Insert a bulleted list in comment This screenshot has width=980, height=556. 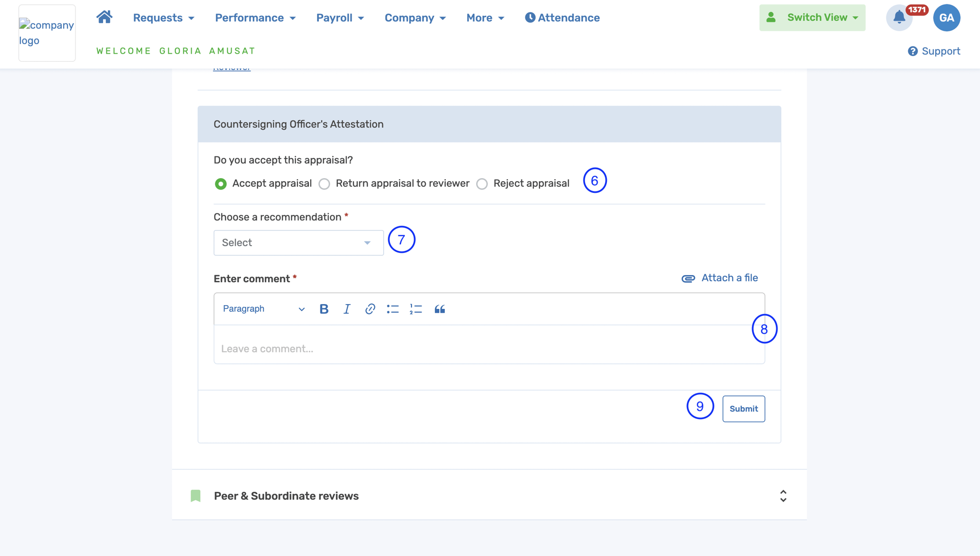[x=393, y=309]
